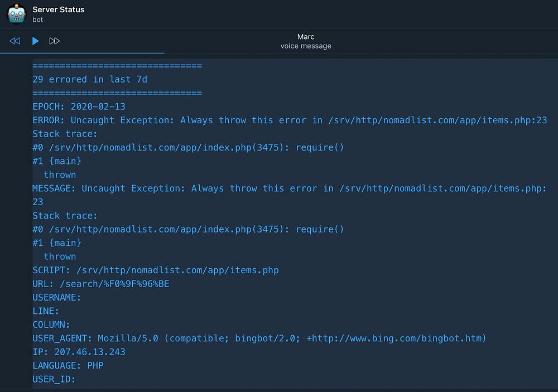
Task: Click the blue voice playback progress bar
Action: (82, 53)
